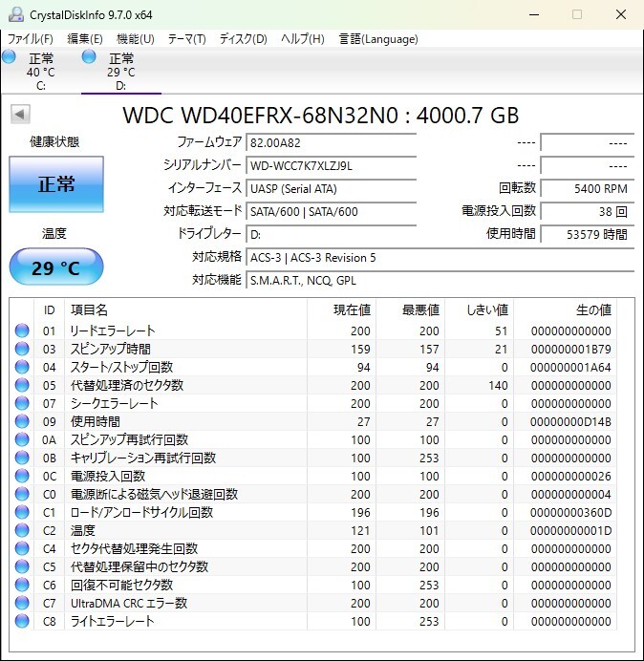Screen dimensions: 644x661
Task: Click the しきい値 column header
Action: [x=479, y=310]
